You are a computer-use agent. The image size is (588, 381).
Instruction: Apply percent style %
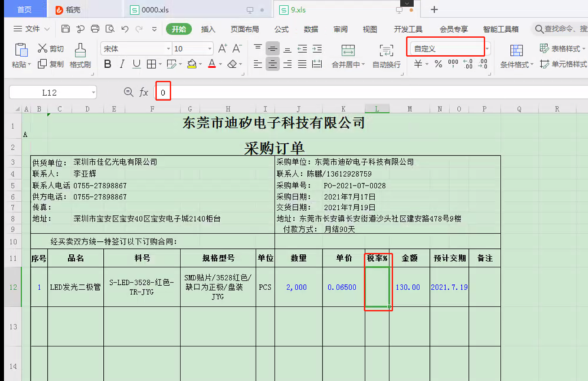tap(438, 64)
